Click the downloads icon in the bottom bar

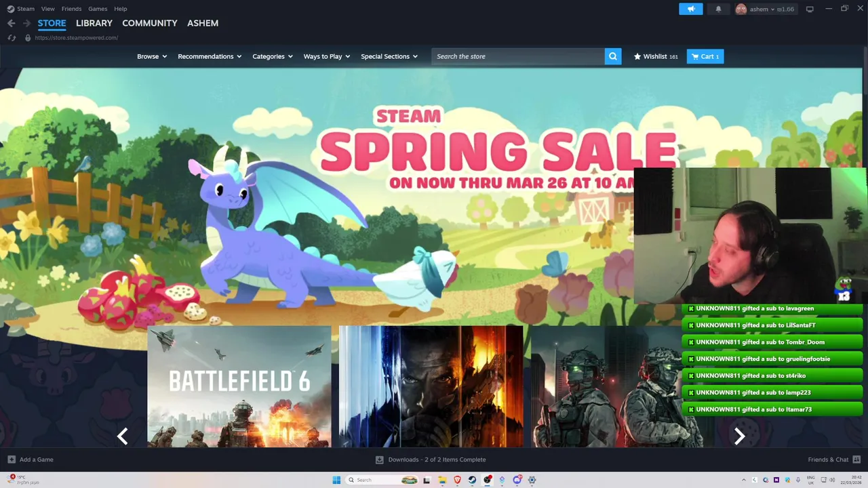(380, 460)
